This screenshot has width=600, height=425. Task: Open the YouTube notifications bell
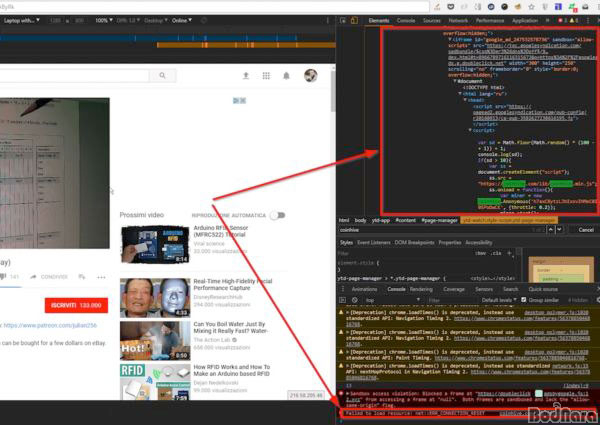click(286, 76)
